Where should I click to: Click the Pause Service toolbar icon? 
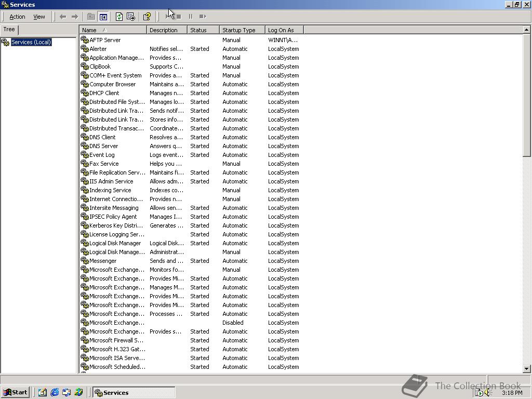tap(191, 17)
